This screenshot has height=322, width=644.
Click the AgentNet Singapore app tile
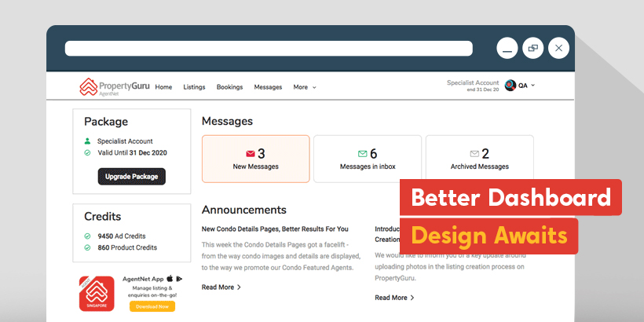point(97,293)
